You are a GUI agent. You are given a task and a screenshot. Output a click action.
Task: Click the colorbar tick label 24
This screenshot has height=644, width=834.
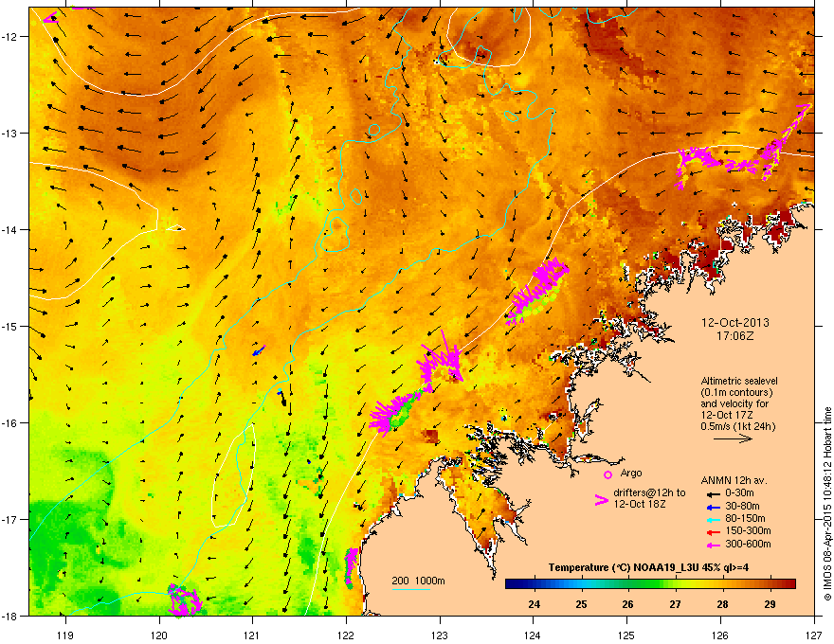pyautogui.click(x=534, y=604)
